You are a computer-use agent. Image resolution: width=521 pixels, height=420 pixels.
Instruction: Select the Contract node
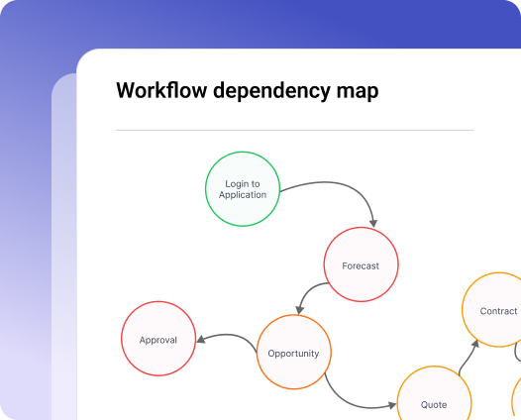point(491,310)
